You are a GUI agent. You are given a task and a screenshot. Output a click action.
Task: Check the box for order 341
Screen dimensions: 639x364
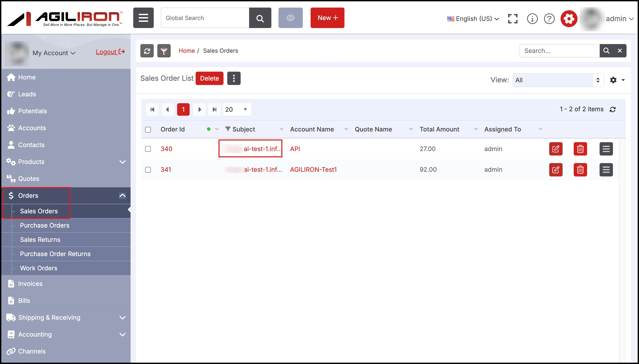(148, 170)
